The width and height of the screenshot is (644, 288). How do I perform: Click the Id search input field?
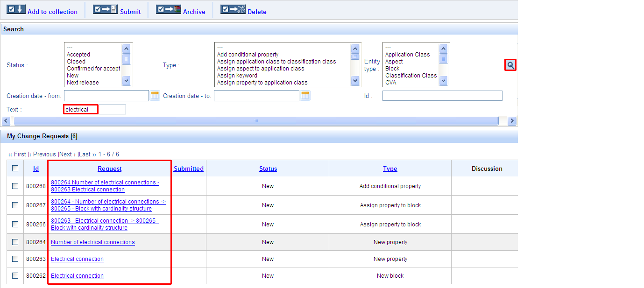point(442,96)
